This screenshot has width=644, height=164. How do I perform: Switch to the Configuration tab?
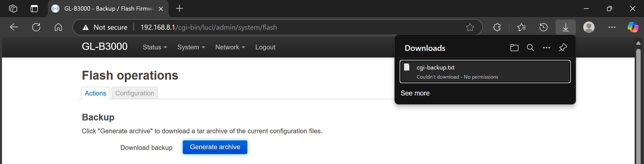(x=135, y=93)
